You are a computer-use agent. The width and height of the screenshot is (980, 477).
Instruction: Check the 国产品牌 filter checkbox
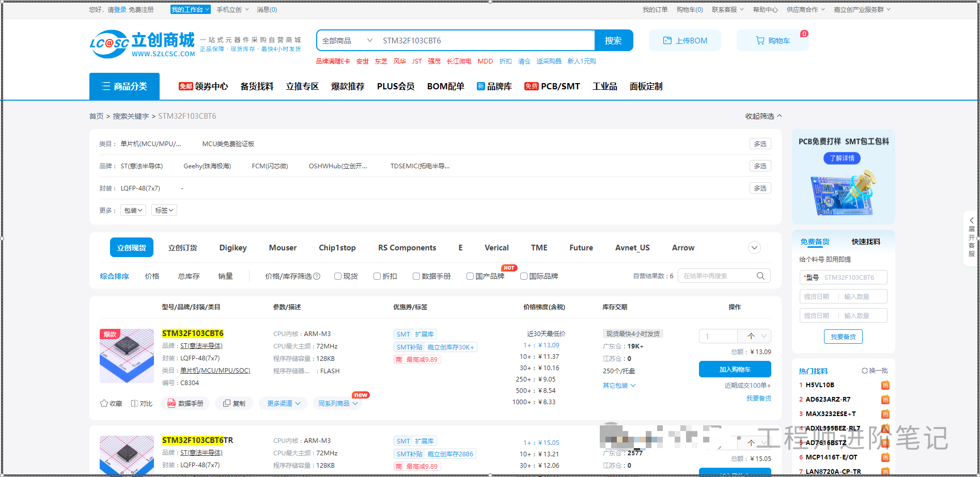point(470,276)
